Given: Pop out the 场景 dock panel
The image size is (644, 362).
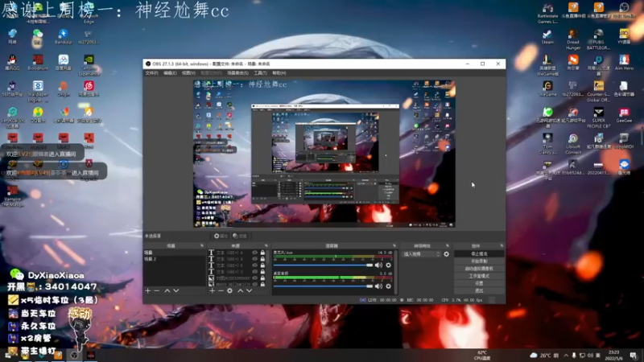Looking at the screenshot, I should [201, 246].
